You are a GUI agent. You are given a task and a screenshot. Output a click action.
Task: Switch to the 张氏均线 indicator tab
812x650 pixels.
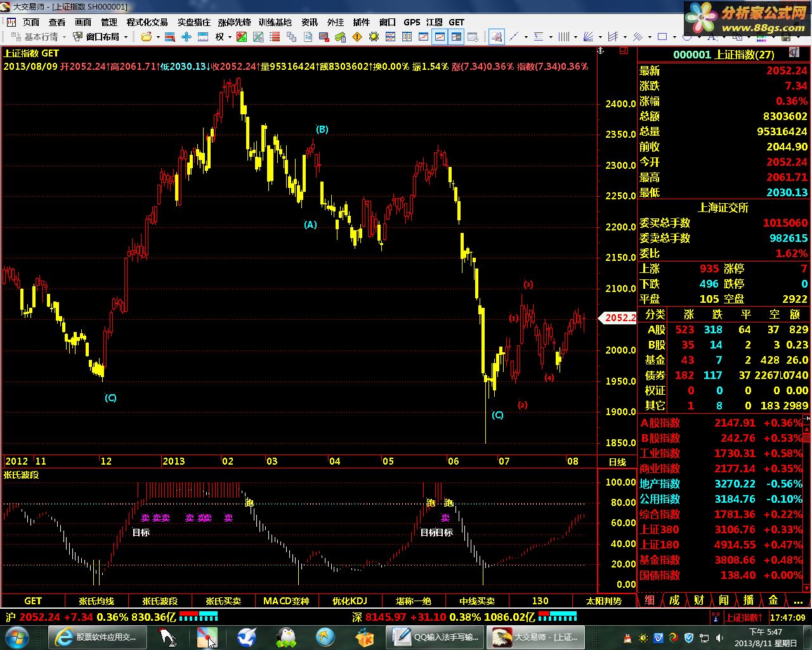[96, 600]
